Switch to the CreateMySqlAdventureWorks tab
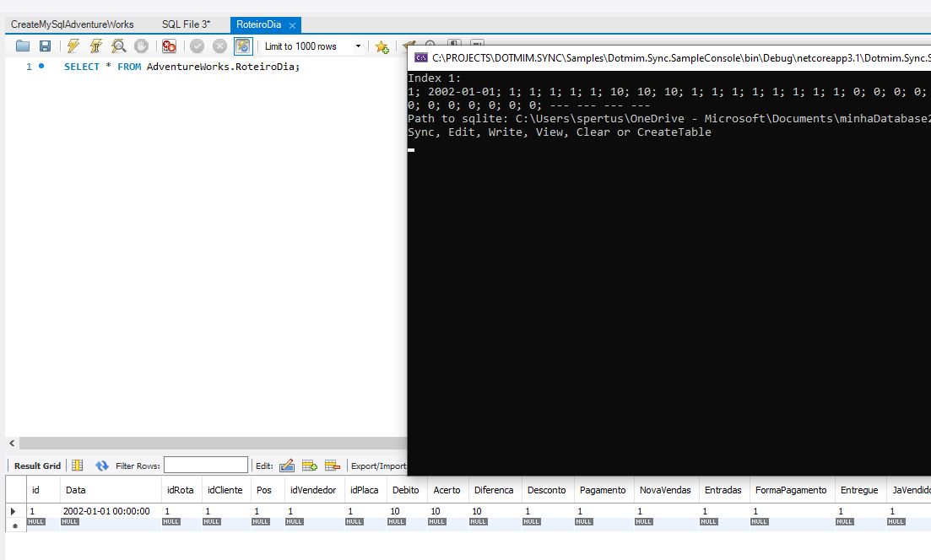Image resolution: width=931 pixels, height=560 pixels. (72, 24)
